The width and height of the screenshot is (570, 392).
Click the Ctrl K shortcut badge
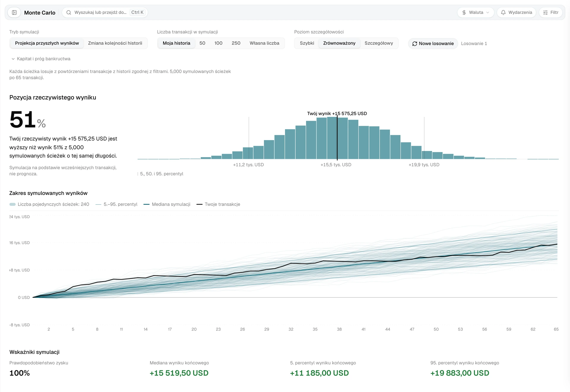[x=137, y=12]
